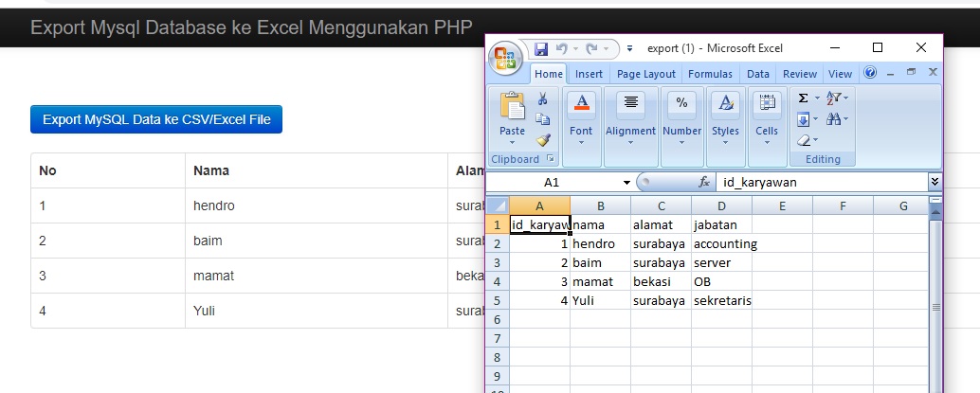980x393 pixels.
Task: Click 'Yuli' in the web page table
Action: (205, 310)
